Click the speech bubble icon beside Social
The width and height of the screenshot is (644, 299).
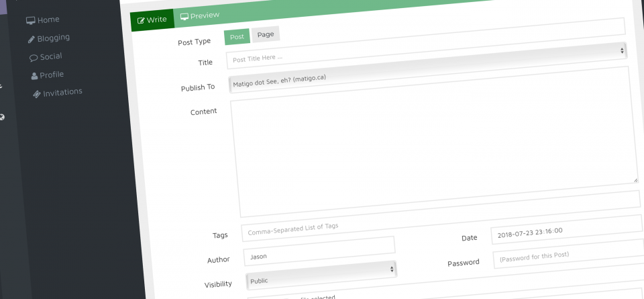pos(34,58)
